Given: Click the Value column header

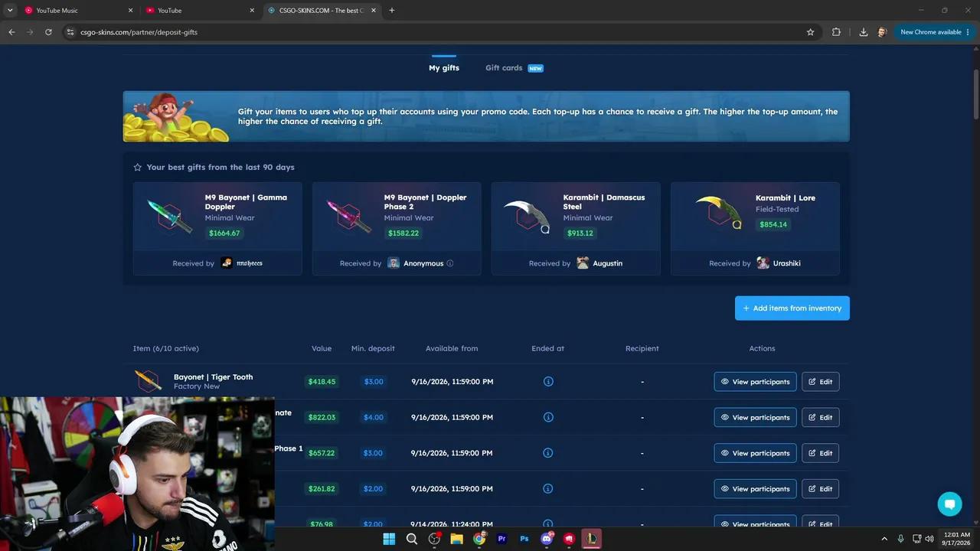Looking at the screenshot, I should tap(322, 348).
